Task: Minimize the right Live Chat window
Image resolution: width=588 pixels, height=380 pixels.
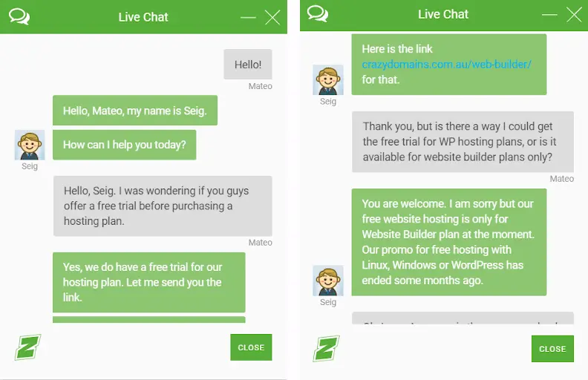Action: 549,15
